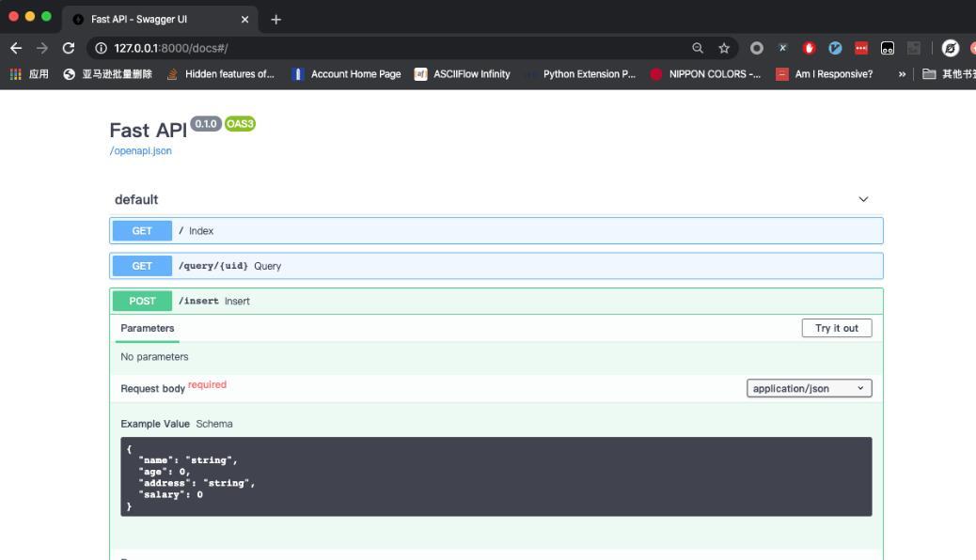The height and width of the screenshot is (560, 976).
Task: Click Try it out button
Action: (x=837, y=328)
